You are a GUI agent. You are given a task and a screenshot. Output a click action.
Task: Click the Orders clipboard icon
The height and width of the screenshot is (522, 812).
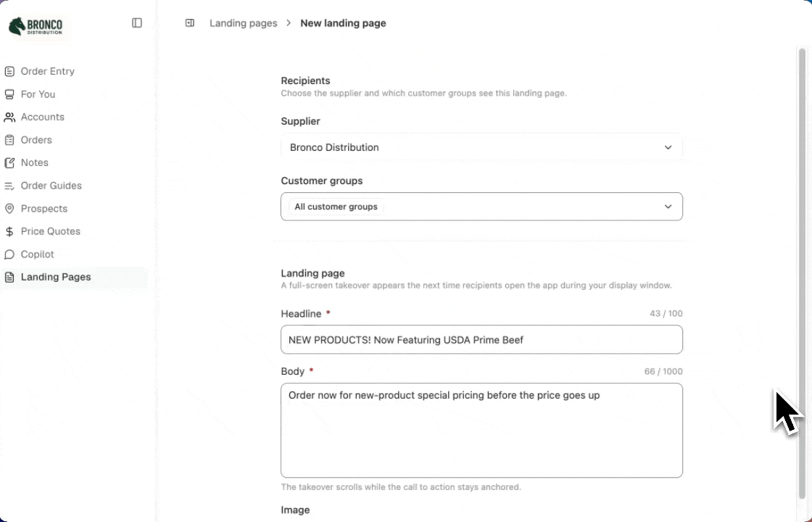[x=9, y=140]
